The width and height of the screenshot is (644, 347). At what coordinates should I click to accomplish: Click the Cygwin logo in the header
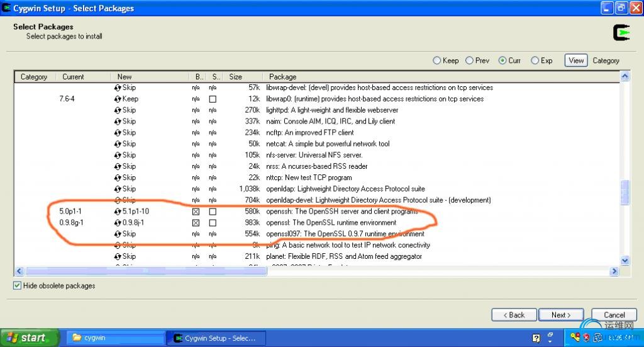coord(621,33)
